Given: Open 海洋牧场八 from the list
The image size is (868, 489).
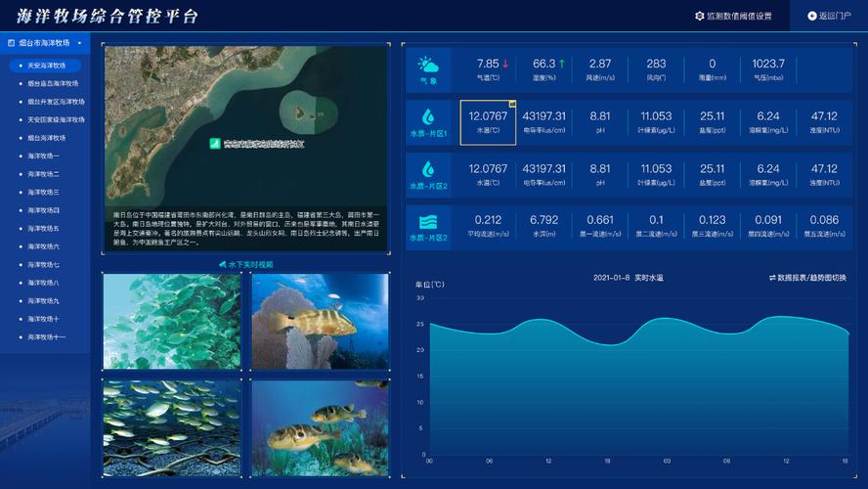Looking at the screenshot, I should point(43,283).
